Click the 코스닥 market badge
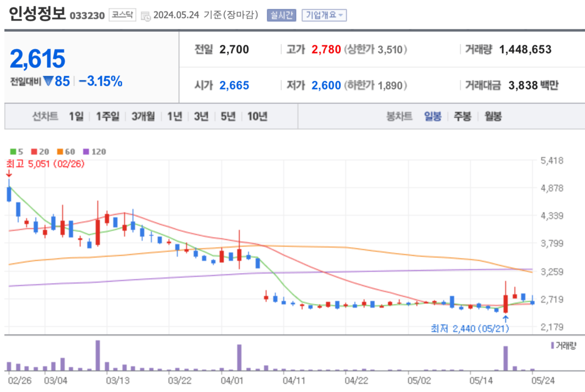Screen dimensions: 585x392 (x=122, y=15)
